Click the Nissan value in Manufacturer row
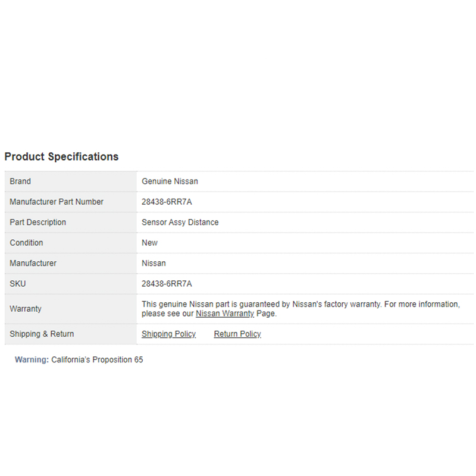This screenshot has width=476, height=476. pos(154,263)
